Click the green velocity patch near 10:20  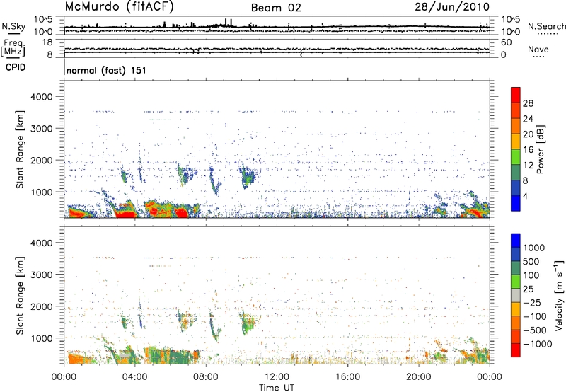pyautogui.click(x=248, y=322)
